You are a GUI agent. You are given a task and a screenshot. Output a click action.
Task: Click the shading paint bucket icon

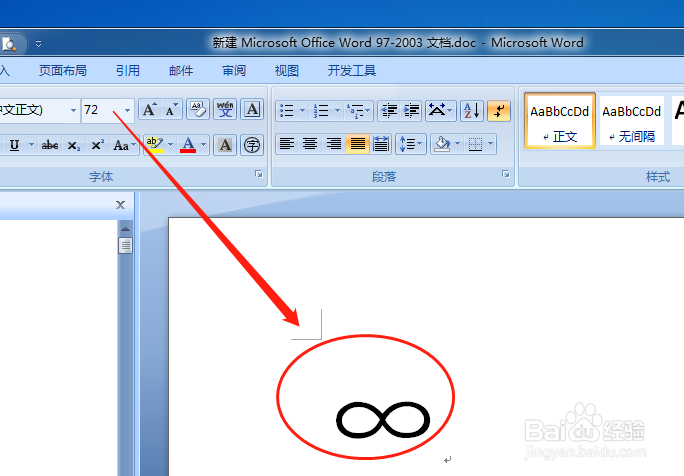coord(442,144)
